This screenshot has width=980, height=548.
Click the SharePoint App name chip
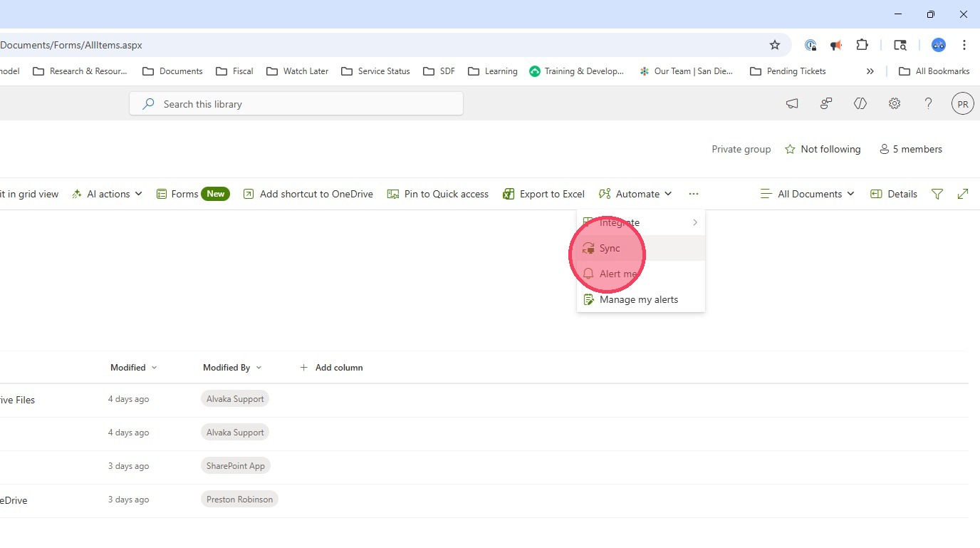pos(236,466)
